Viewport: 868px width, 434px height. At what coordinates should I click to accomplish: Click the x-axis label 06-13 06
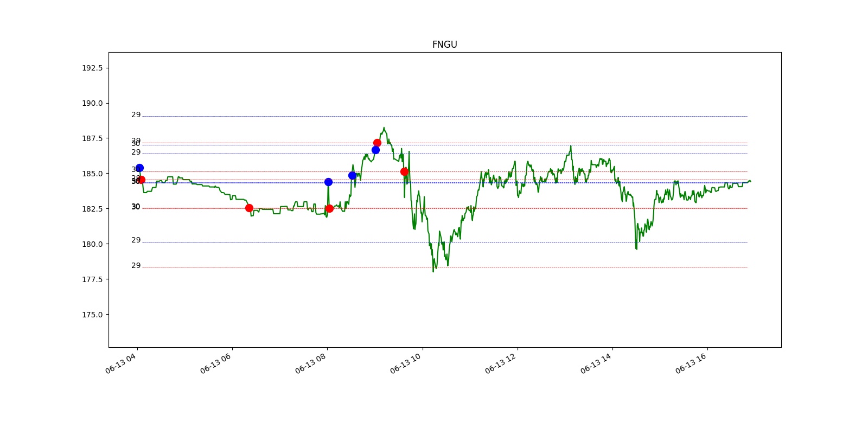coord(216,362)
